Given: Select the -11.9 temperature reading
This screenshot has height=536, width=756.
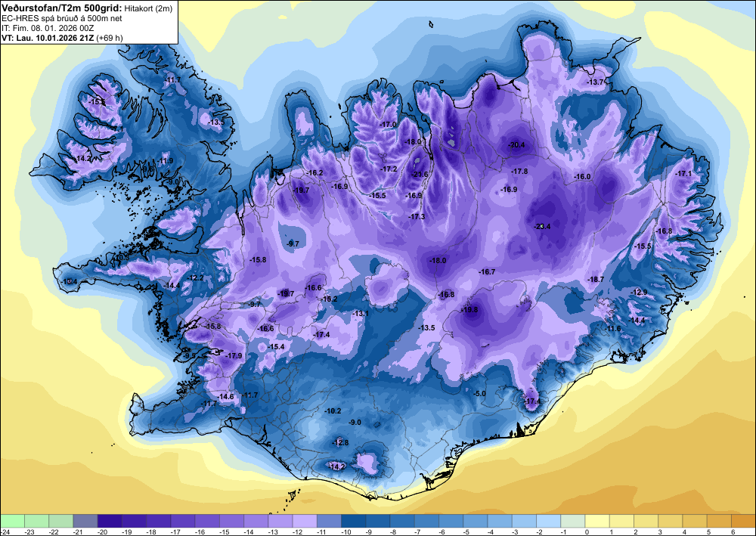Looking at the screenshot, I should (x=165, y=161).
